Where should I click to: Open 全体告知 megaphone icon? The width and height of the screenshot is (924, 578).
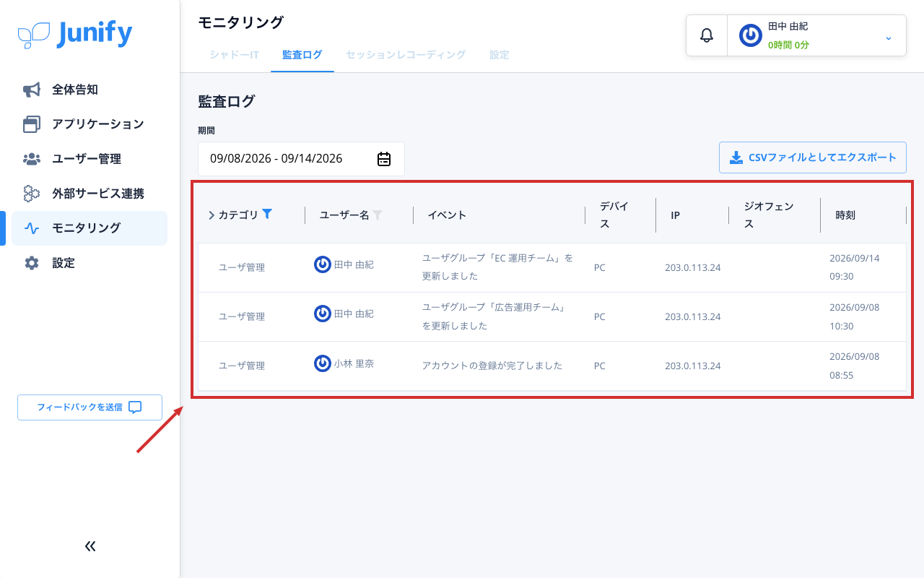pyautogui.click(x=32, y=90)
